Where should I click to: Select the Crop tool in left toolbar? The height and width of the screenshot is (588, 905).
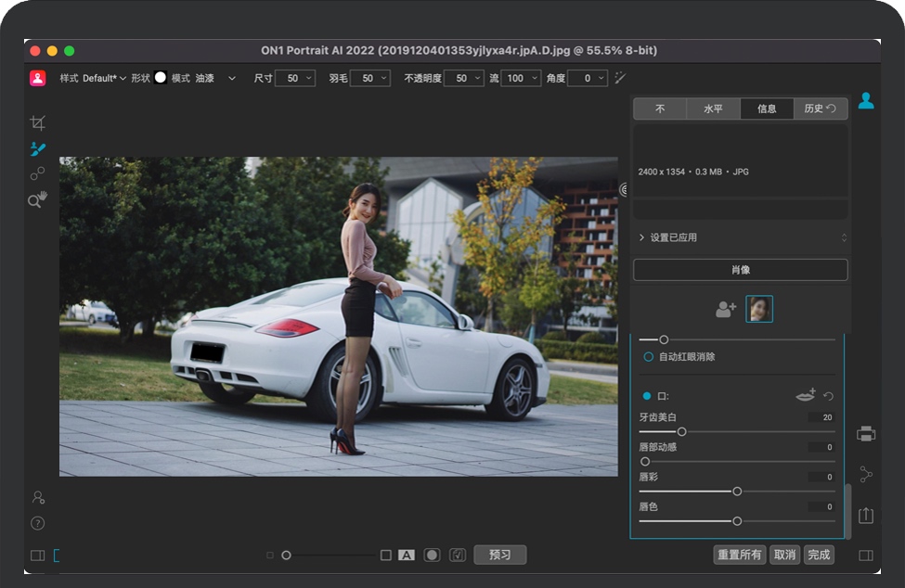click(x=37, y=122)
